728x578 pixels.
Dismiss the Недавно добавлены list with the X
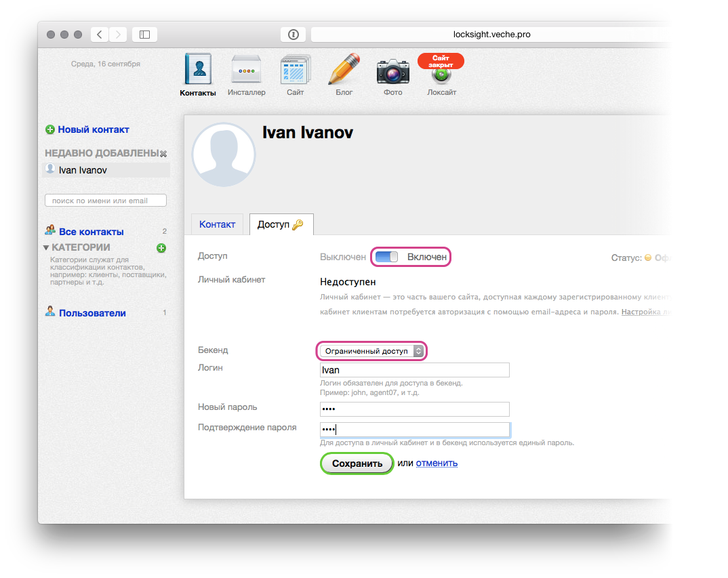tap(163, 154)
